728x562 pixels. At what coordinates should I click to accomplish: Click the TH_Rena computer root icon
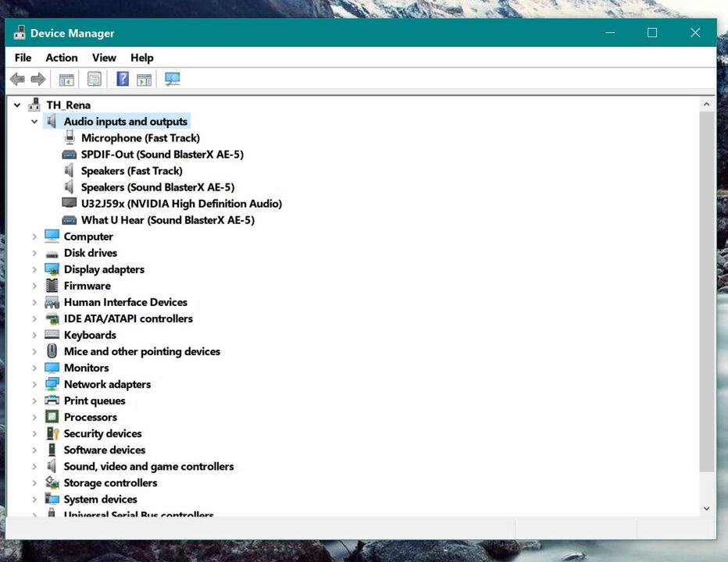(x=34, y=105)
